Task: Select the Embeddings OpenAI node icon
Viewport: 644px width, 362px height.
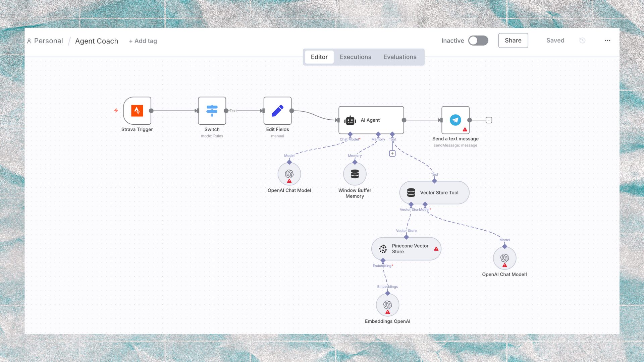Action: pyautogui.click(x=388, y=304)
